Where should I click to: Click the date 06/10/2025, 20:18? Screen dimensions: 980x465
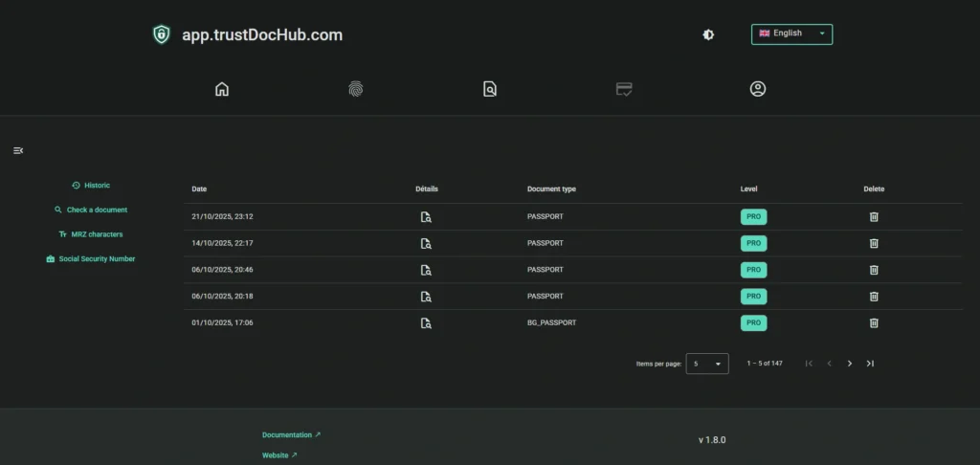tap(222, 297)
